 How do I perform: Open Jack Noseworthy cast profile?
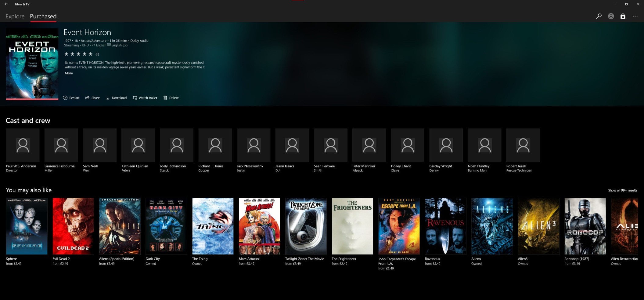coord(254,150)
